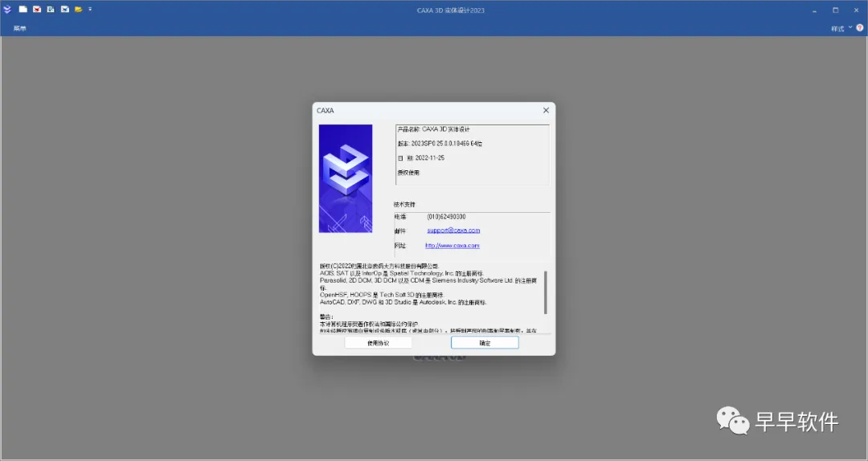
Task: Click the main window title CAXA 3D 实体设计2023
Action: click(451, 10)
